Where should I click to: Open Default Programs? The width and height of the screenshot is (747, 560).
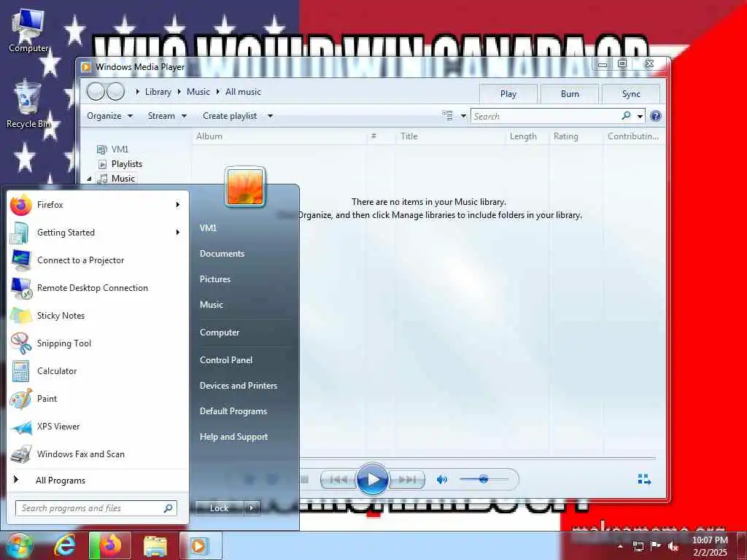pyautogui.click(x=233, y=411)
